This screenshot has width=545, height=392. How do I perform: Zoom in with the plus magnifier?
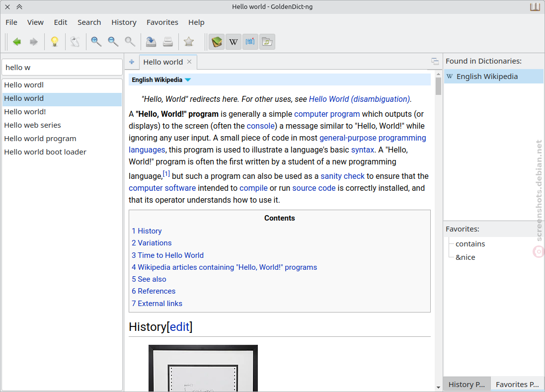coord(96,42)
